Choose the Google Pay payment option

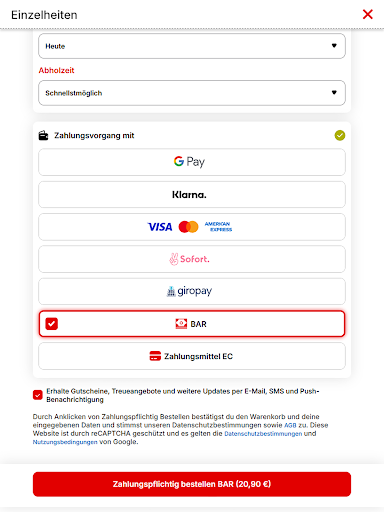click(192, 162)
